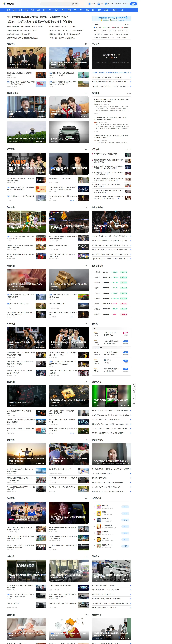Open 腾讯视频 in the 产品推荐 panel
Viewport: 172px width, 644px height.
106,27
